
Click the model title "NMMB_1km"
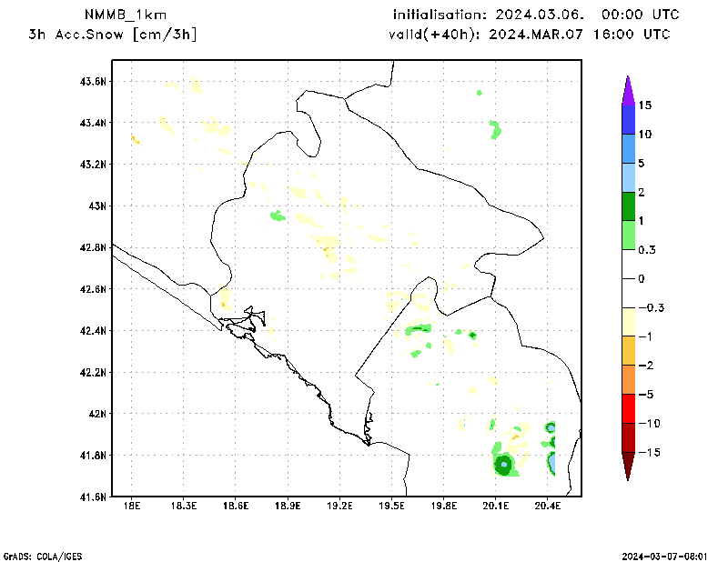coord(126,15)
